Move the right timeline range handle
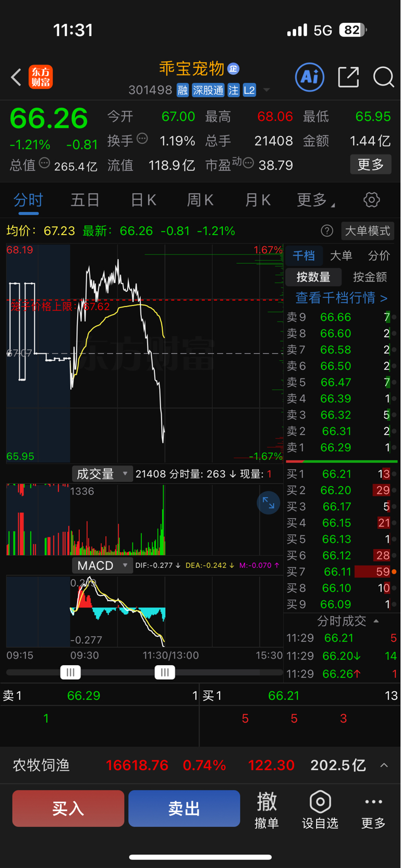 (165, 673)
